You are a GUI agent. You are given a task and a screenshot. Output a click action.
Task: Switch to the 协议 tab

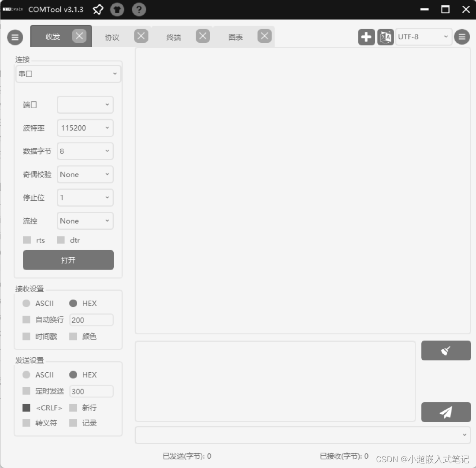111,37
